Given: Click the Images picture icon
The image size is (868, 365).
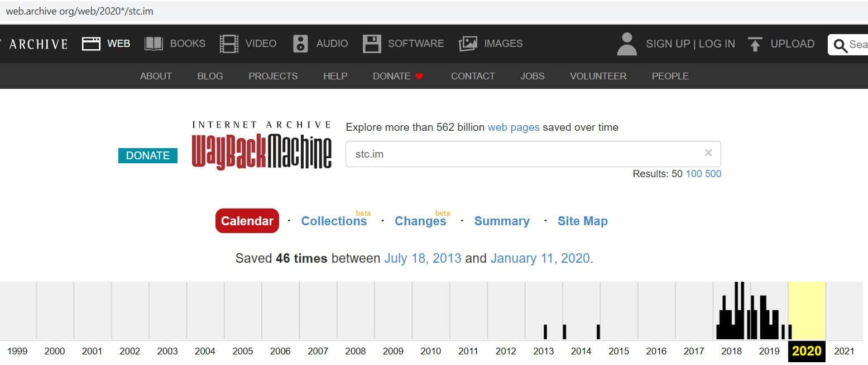Looking at the screenshot, I should 468,44.
